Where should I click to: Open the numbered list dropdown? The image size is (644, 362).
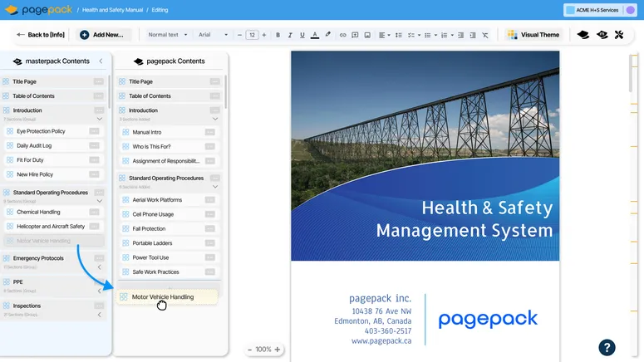447,35
